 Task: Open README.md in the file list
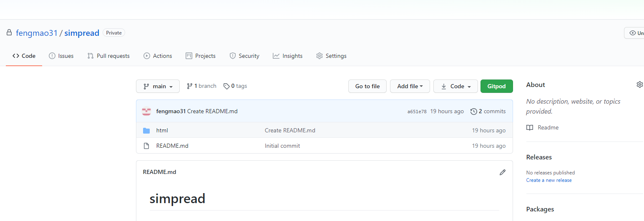(x=172, y=146)
